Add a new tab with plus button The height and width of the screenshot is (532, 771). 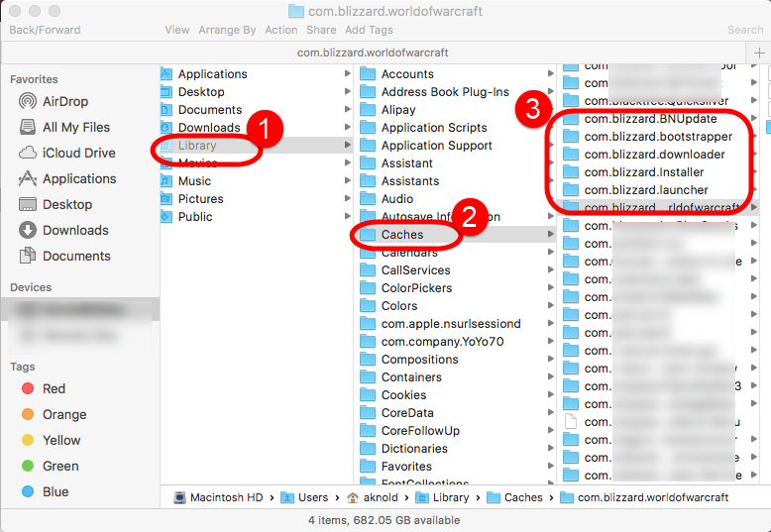click(759, 53)
